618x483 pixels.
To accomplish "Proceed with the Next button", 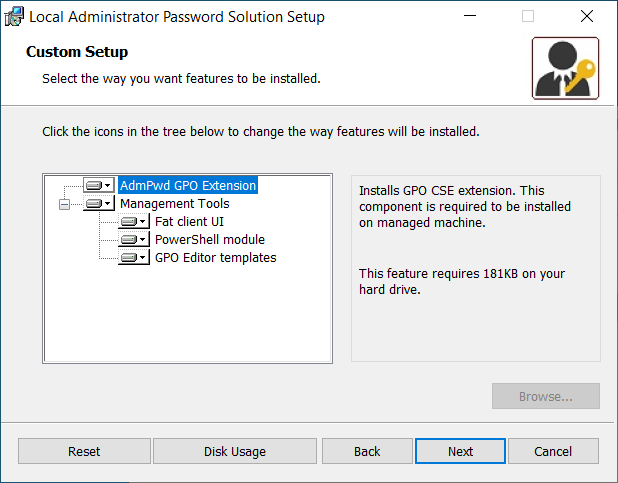I will click(460, 451).
